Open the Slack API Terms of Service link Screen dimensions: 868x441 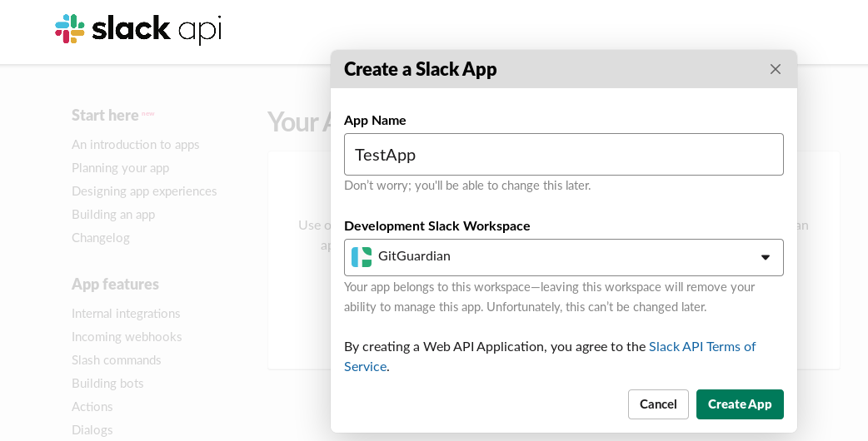point(701,346)
